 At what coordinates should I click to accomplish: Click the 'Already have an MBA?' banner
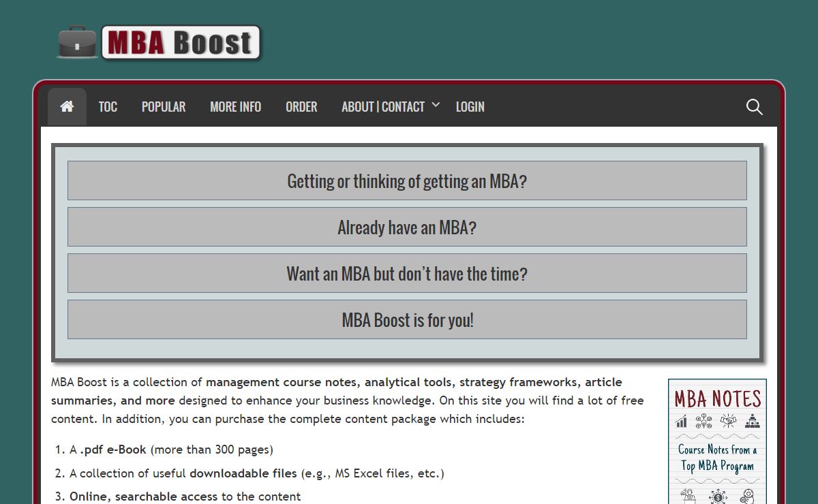(x=407, y=227)
